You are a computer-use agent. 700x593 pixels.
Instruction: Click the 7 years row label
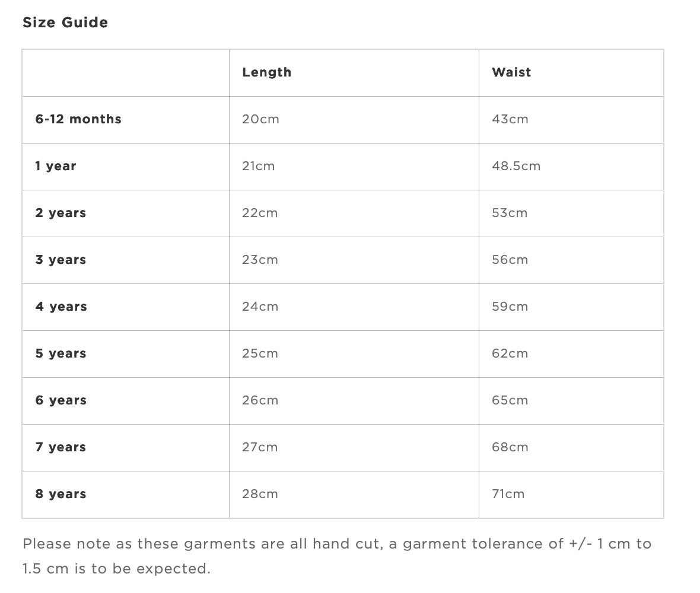[x=61, y=447]
